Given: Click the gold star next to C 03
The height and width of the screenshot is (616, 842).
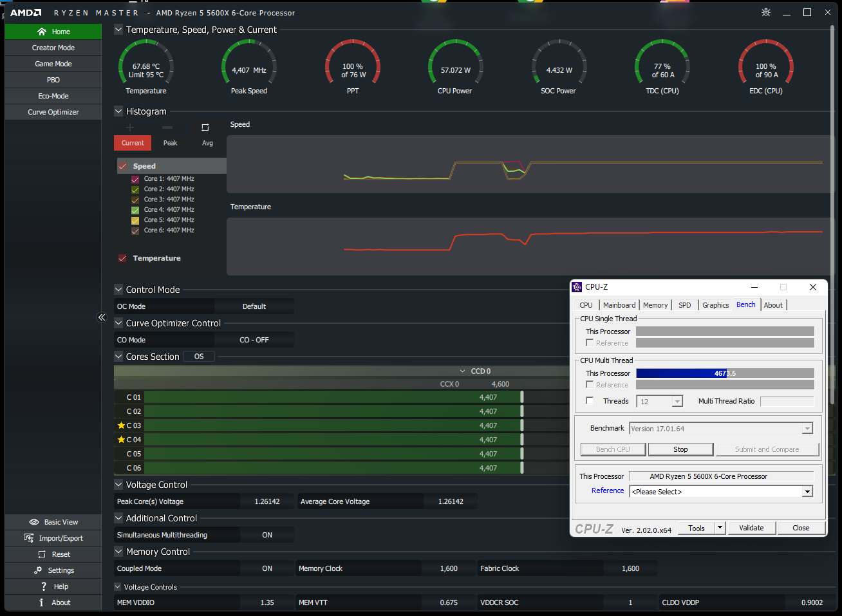Looking at the screenshot, I should pos(121,425).
